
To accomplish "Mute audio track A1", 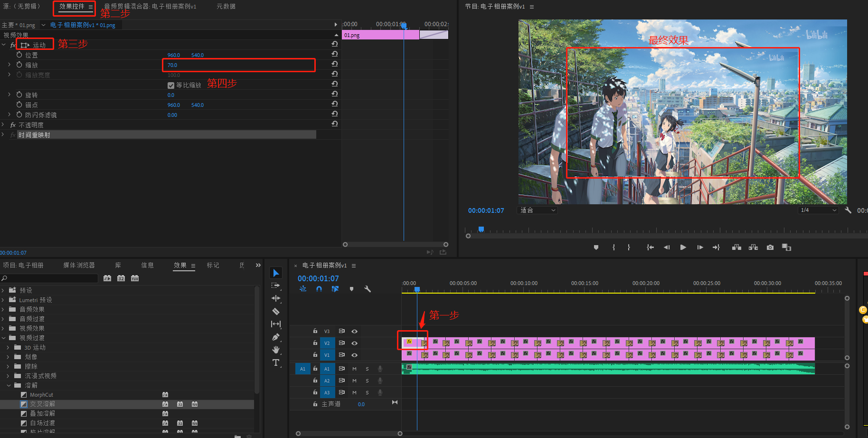I will (354, 369).
